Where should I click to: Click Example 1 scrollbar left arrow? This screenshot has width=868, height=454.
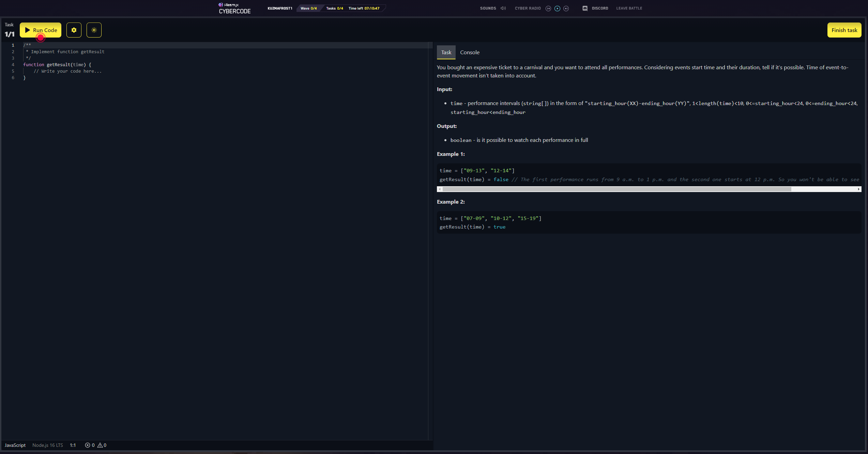[440, 189]
